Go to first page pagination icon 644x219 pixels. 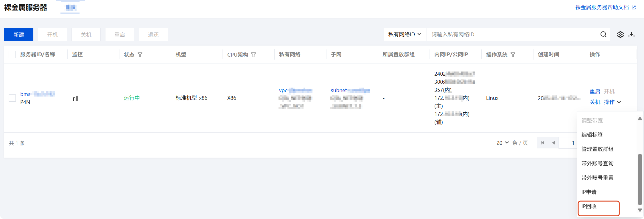coord(542,143)
